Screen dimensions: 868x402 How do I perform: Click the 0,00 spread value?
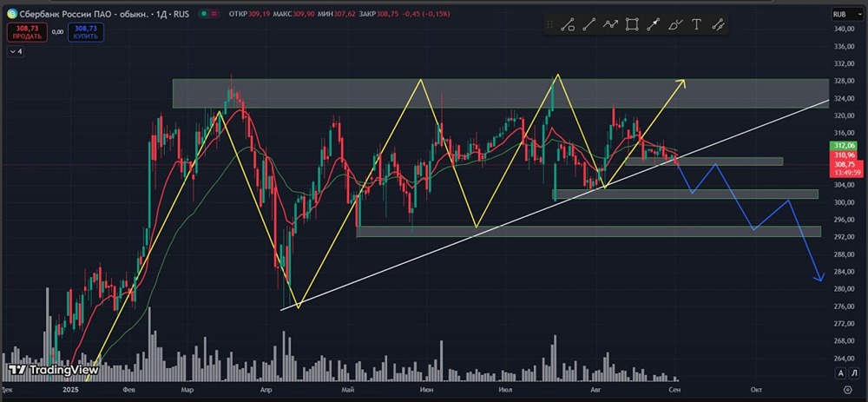click(x=57, y=32)
